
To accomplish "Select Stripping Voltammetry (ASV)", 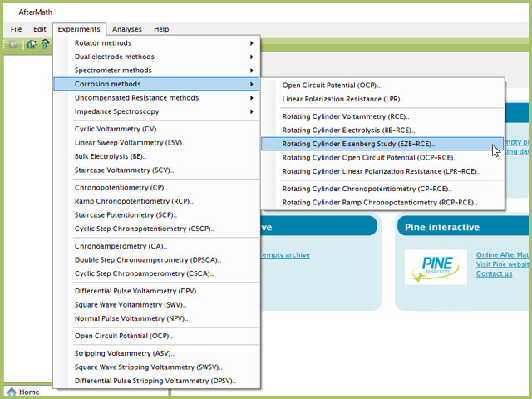I will pyautogui.click(x=156, y=354).
